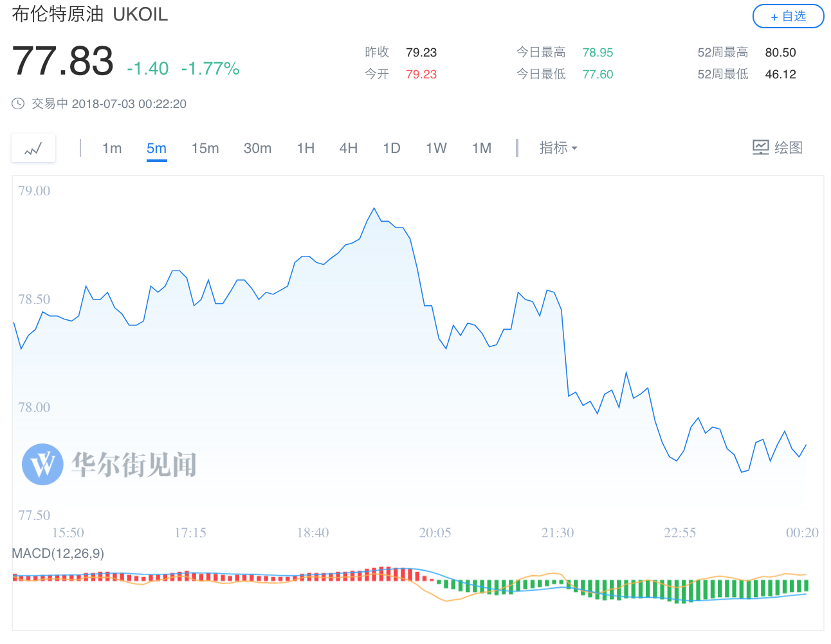The width and height of the screenshot is (831, 644).
Task: Choose the 4H timeframe
Action: (349, 148)
